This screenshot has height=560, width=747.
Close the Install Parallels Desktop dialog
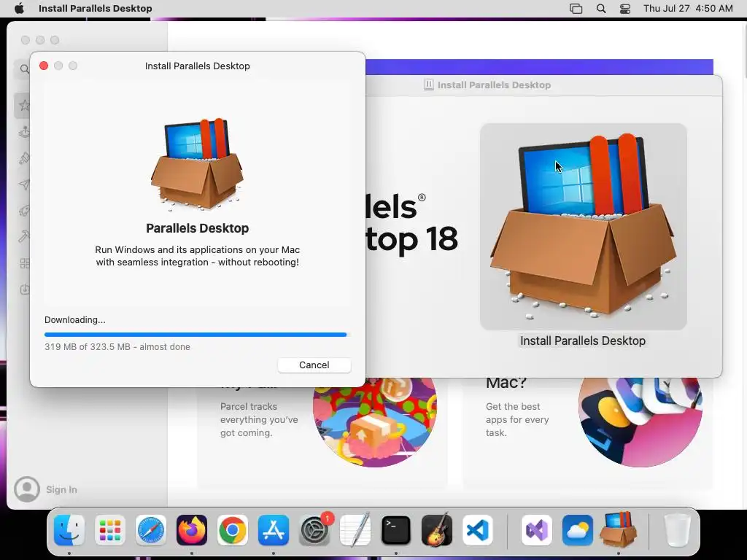click(x=44, y=66)
